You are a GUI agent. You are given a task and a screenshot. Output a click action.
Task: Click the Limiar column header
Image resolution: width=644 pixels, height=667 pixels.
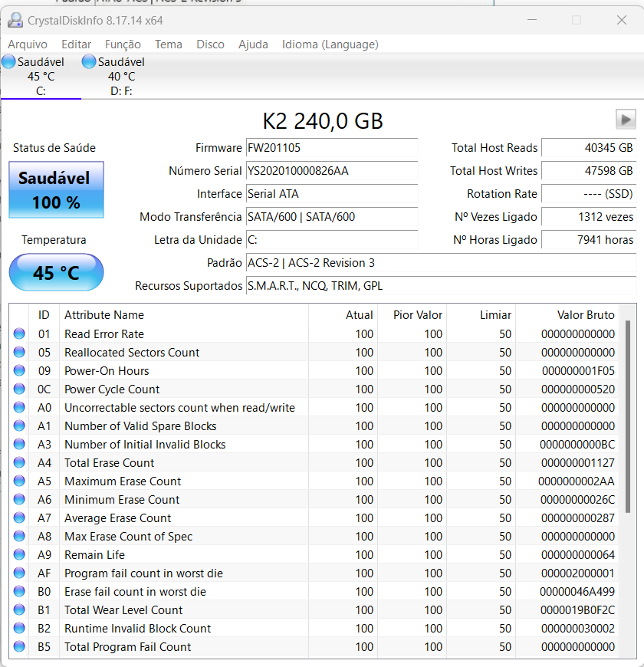coord(495,315)
